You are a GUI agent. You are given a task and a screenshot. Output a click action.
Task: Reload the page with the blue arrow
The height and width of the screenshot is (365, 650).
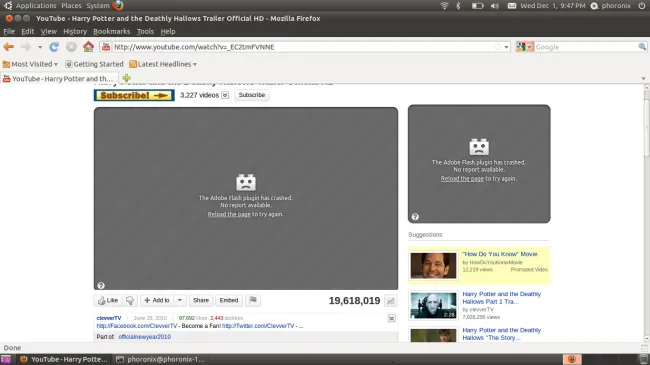[54, 47]
